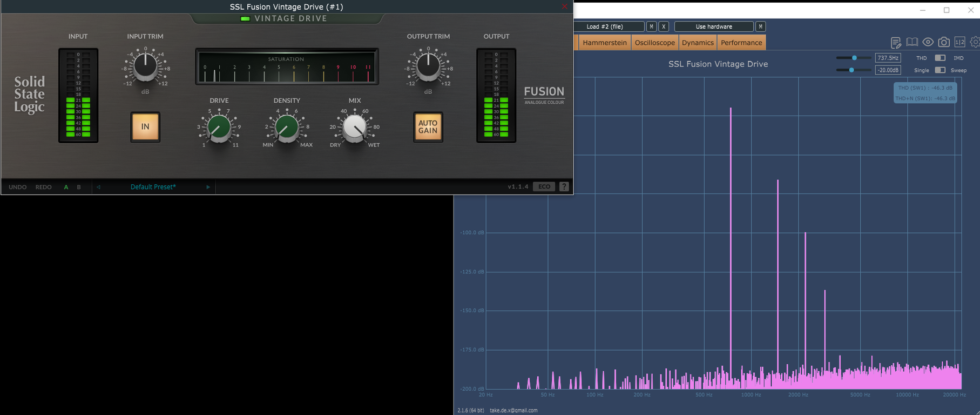
Task: Select preset slot A
Action: (x=66, y=187)
